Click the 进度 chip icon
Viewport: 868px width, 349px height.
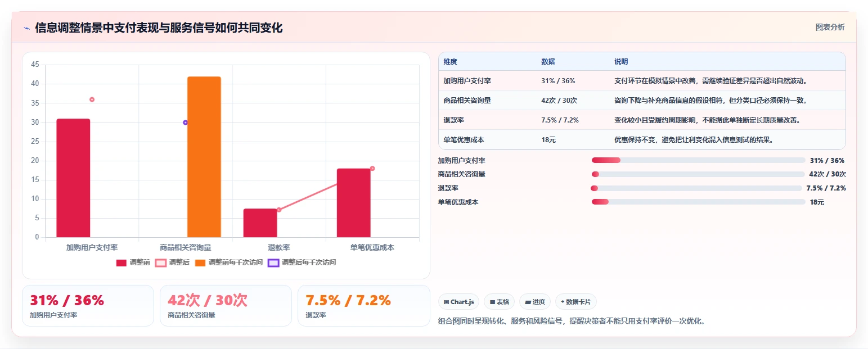[528, 302]
